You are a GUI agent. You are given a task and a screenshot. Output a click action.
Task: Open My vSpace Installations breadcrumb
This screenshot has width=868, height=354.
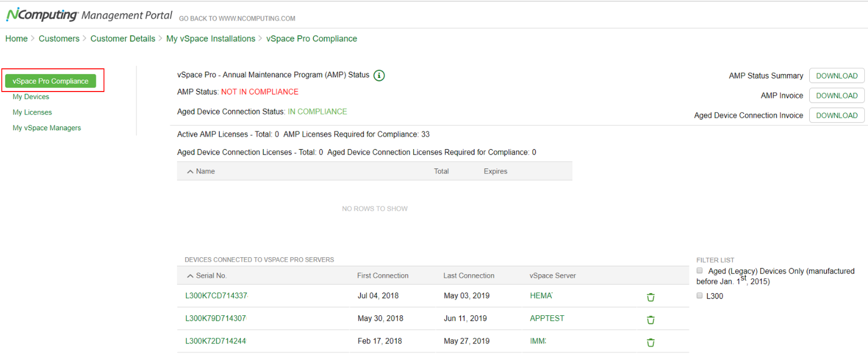click(x=211, y=39)
